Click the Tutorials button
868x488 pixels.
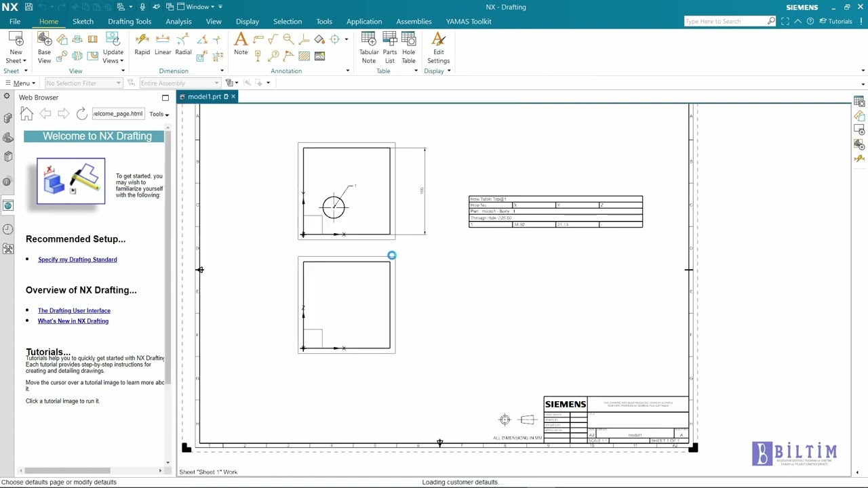835,21
